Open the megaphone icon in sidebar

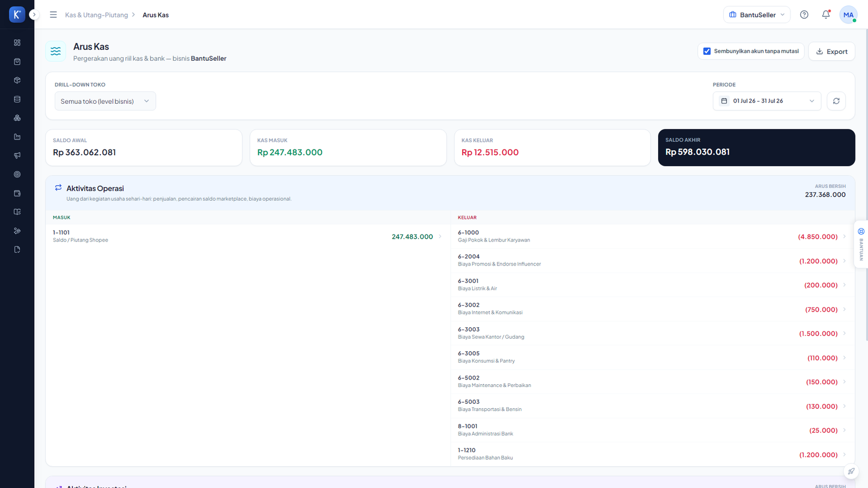coord(17,156)
